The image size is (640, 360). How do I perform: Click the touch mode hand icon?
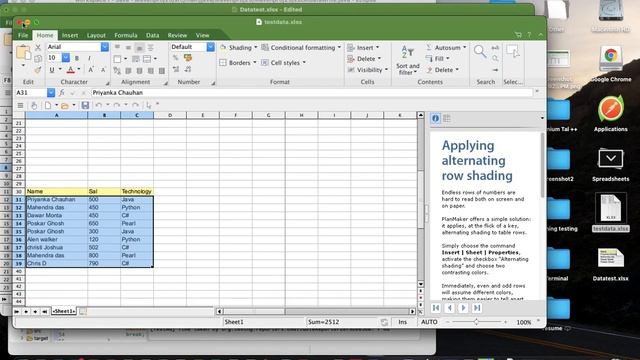pos(34,105)
